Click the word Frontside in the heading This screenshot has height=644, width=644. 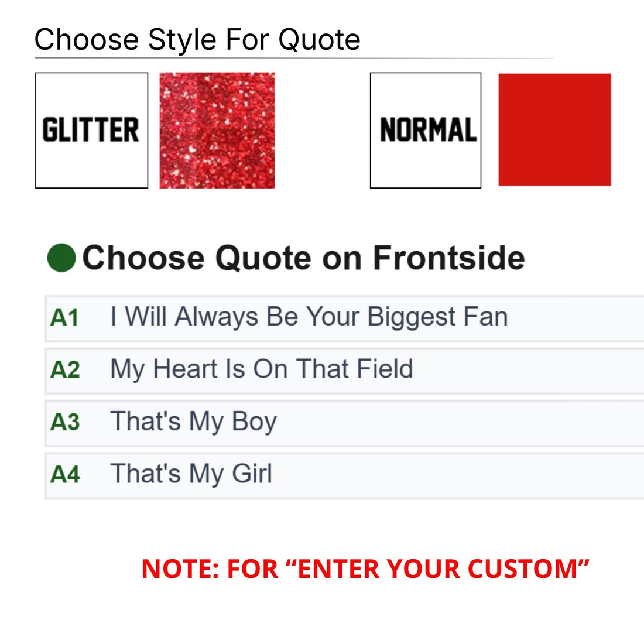449,258
